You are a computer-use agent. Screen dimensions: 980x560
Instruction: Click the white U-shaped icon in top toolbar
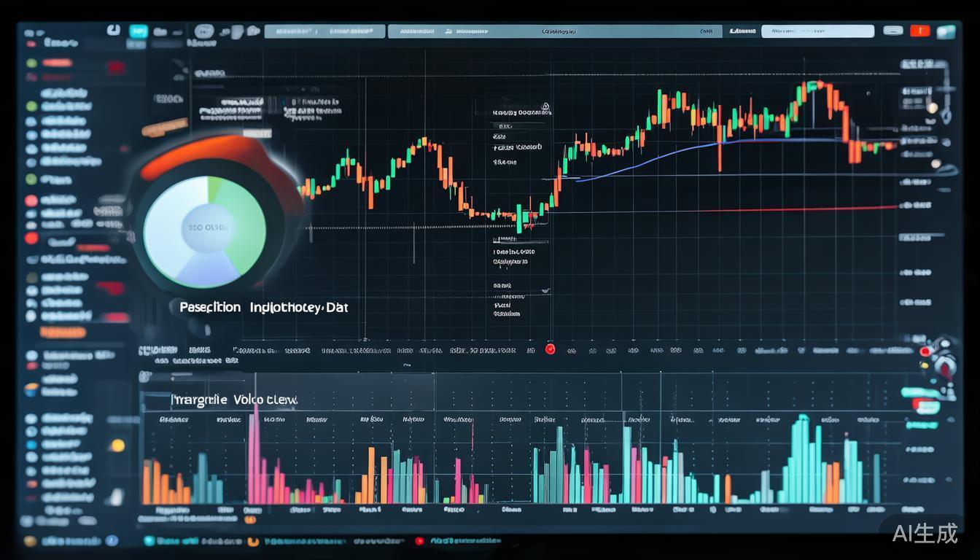point(113,30)
